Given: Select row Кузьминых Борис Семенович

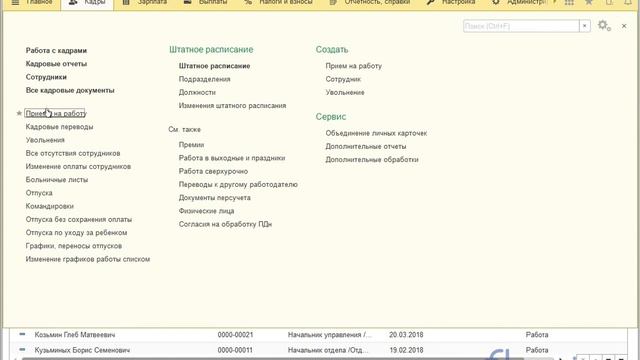Looking at the screenshot, I should pos(318,350).
